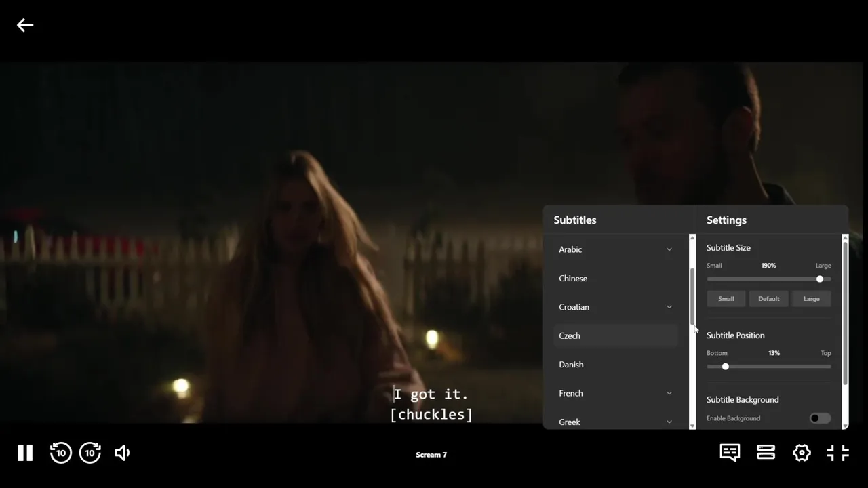Viewport: 868px width, 488px height.
Task: Click the [chuckles] subtitle line
Action: (x=431, y=414)
